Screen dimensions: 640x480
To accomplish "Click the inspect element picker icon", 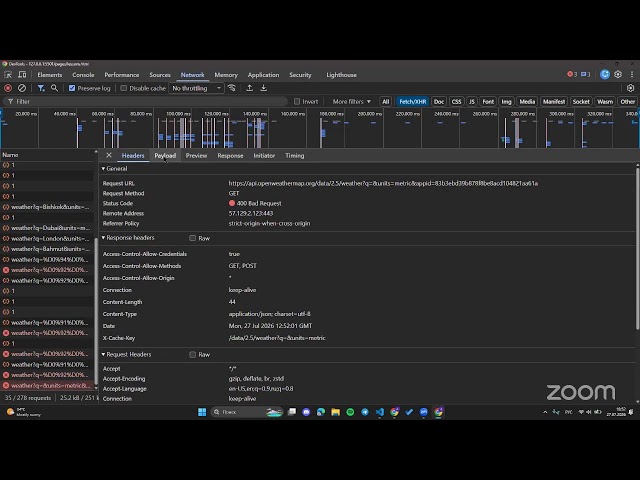I will (8, 75).
